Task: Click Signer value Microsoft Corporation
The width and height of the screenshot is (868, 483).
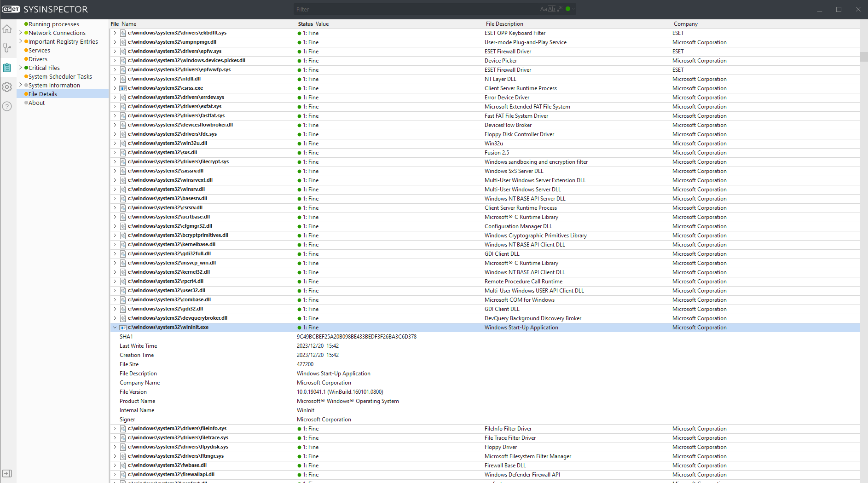Action: (324, 420)
